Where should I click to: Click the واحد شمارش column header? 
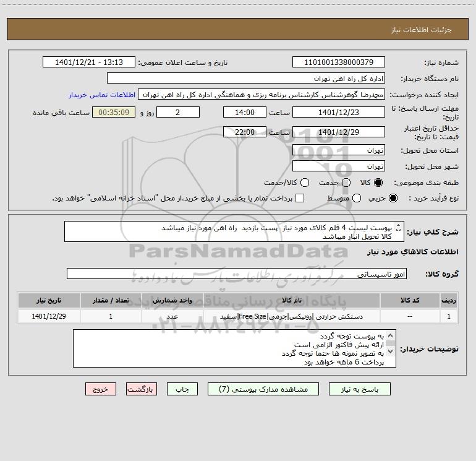pyautogui.click(x=172, y=300)
